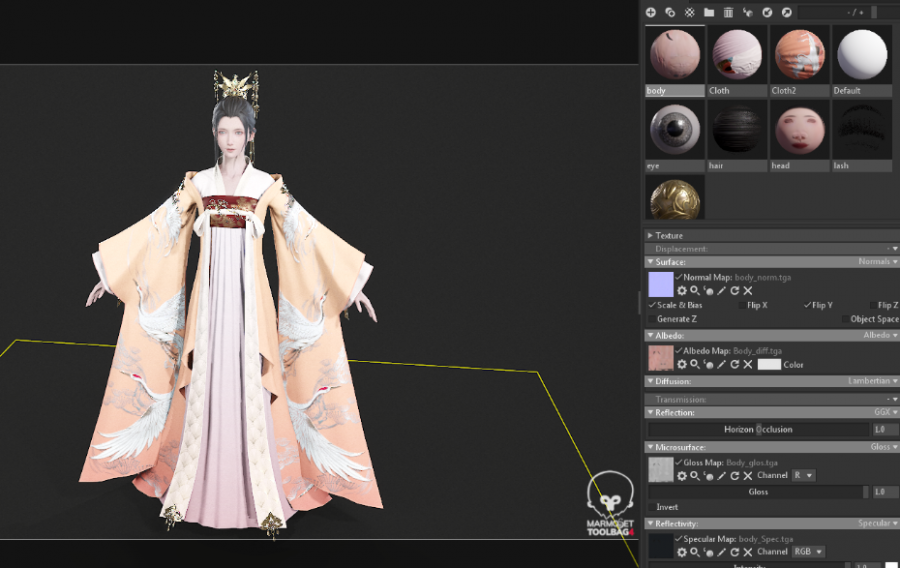900x568 pixels.
Task: Click the trash delete material icon
Action: point(728,12)
